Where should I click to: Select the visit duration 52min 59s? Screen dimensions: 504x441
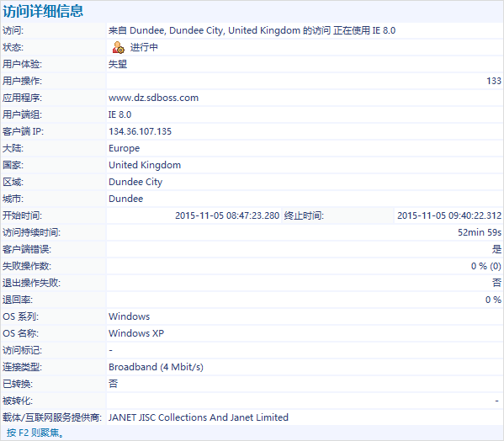click(x=480, y=232)
